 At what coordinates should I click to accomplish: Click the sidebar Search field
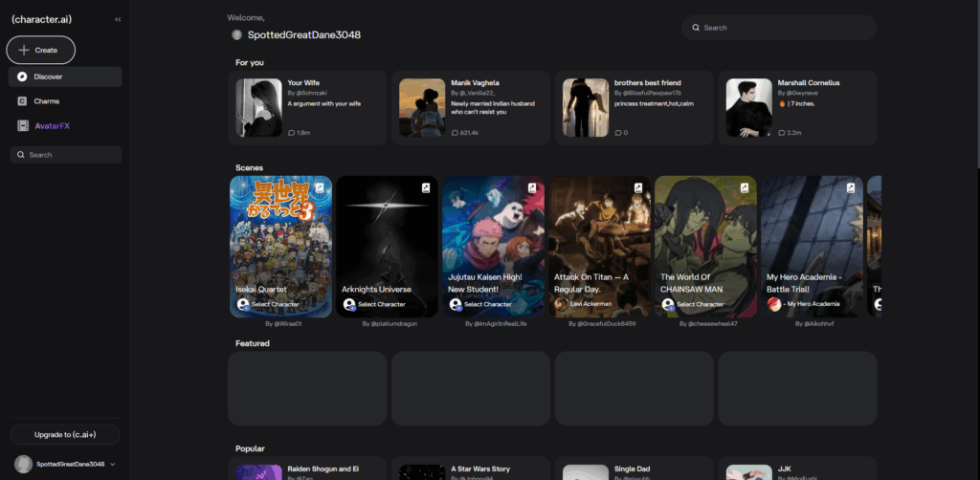tap(66, 155)
